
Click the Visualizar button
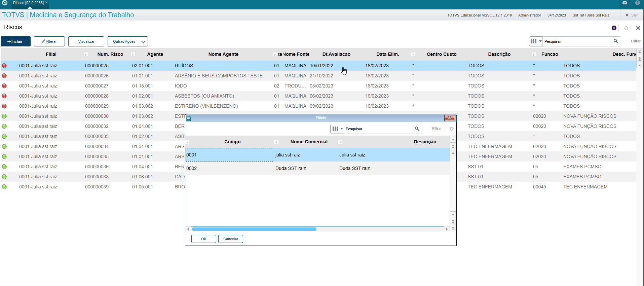pyautogui.click(x=86, y=41)
